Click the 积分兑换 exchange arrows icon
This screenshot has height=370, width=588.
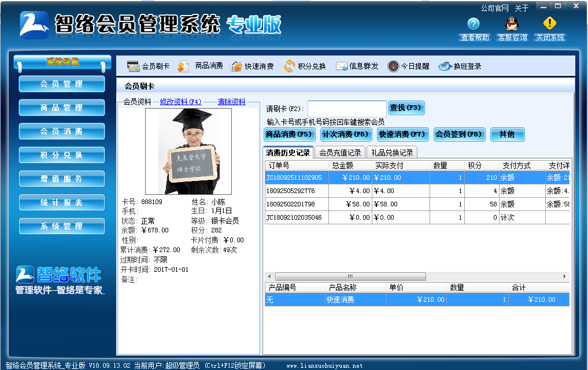[x=289, y=66]
